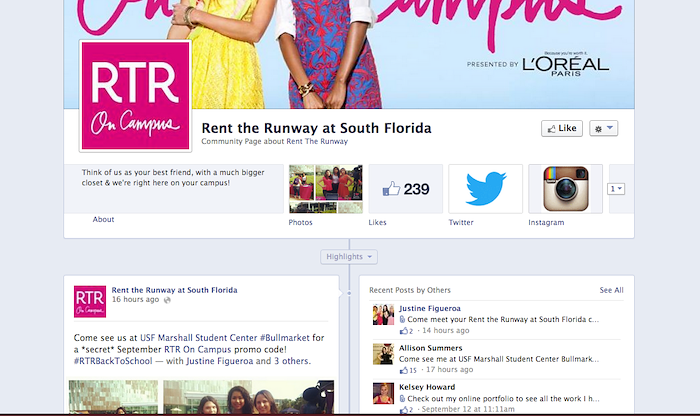Click Justine Figueroa's avatar thumbnail
This screenshot has height=416, width=700.
click(383, 315)
